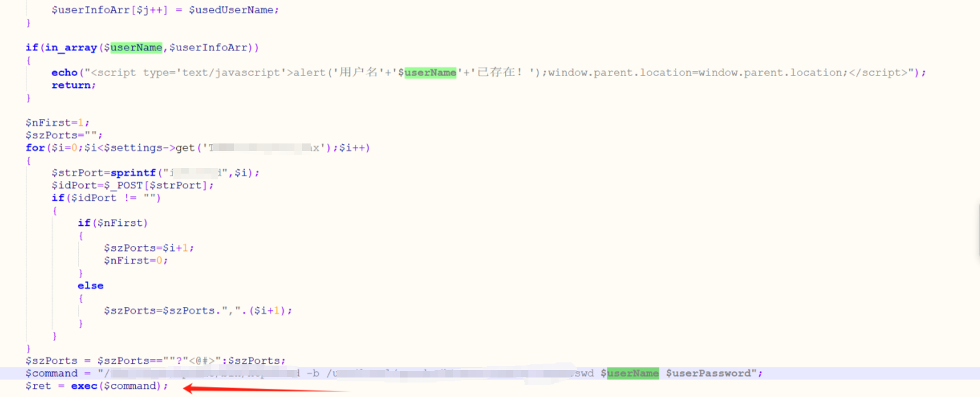Screen dimensions: 980x397
Task: Click the $szPorts=$i+1; statement
Action: coord(149,248)
